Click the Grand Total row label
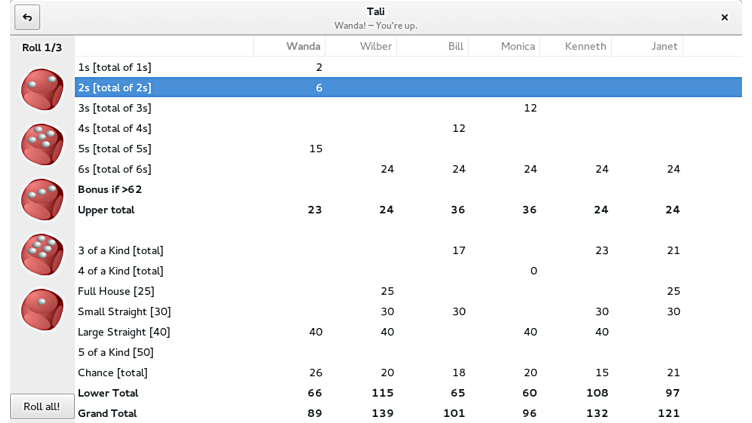This screenshot has width=752, height=423. coord(107,413)
